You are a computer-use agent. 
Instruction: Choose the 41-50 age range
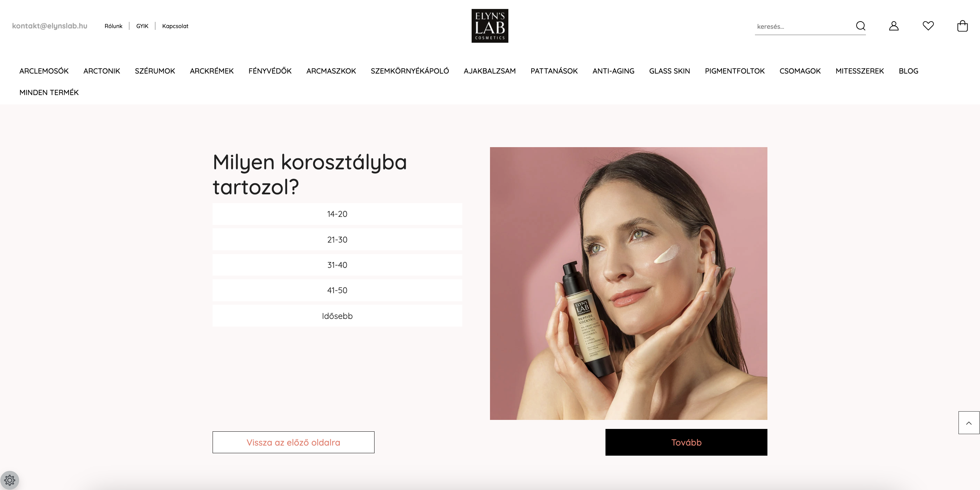[337, 290]
